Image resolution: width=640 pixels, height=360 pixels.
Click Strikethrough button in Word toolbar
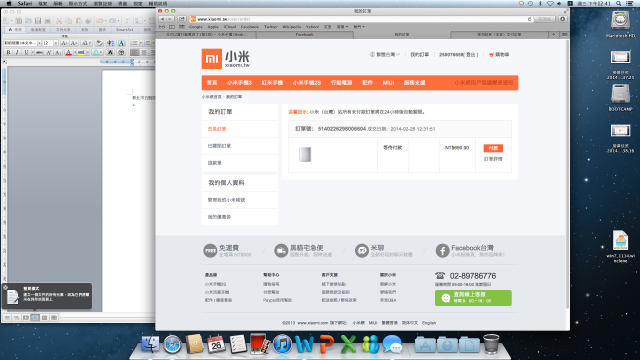coord(39,52)
